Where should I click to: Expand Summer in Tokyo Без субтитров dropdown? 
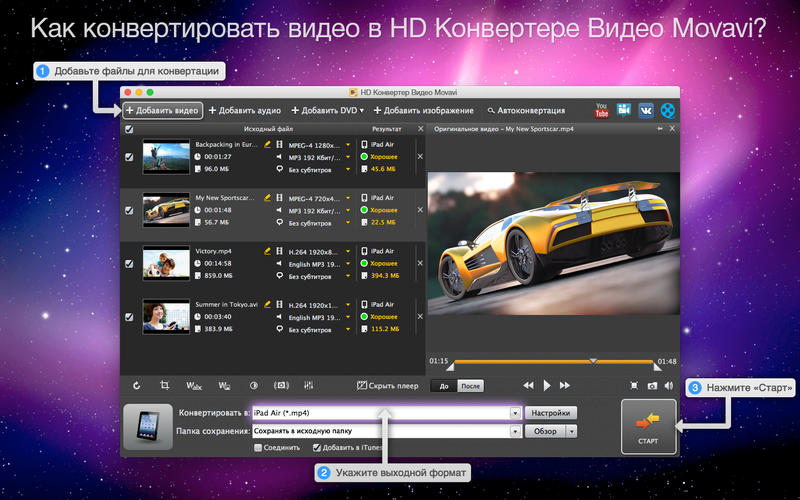point(348,330)
